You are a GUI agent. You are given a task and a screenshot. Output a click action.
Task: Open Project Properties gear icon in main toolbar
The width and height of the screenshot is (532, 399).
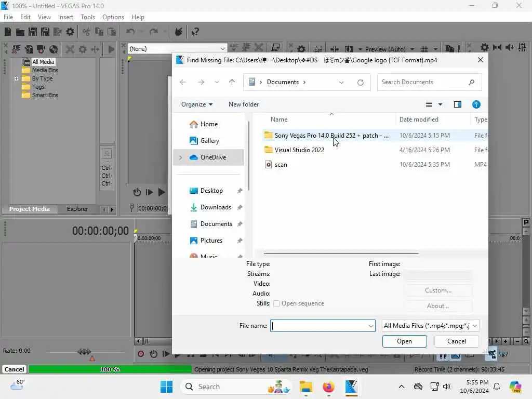[70, 32]
